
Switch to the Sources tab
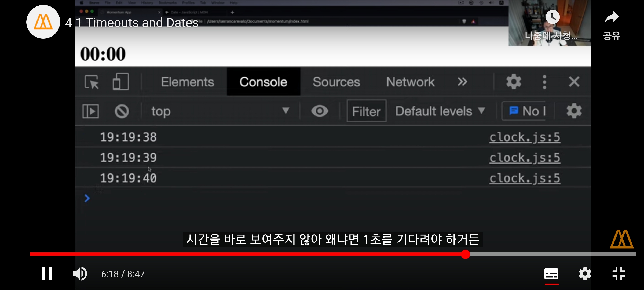(336, 82)
